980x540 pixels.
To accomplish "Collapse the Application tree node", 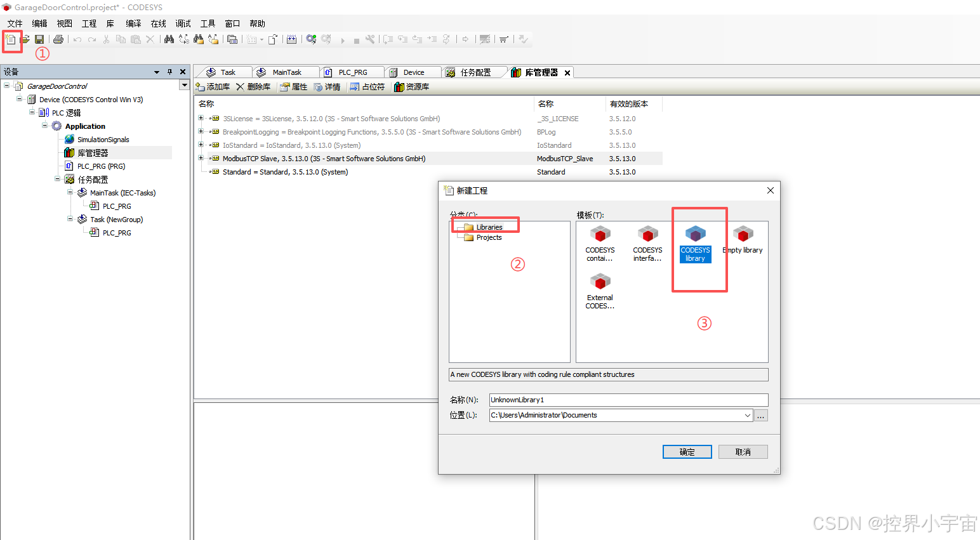I will click(45, 125).
